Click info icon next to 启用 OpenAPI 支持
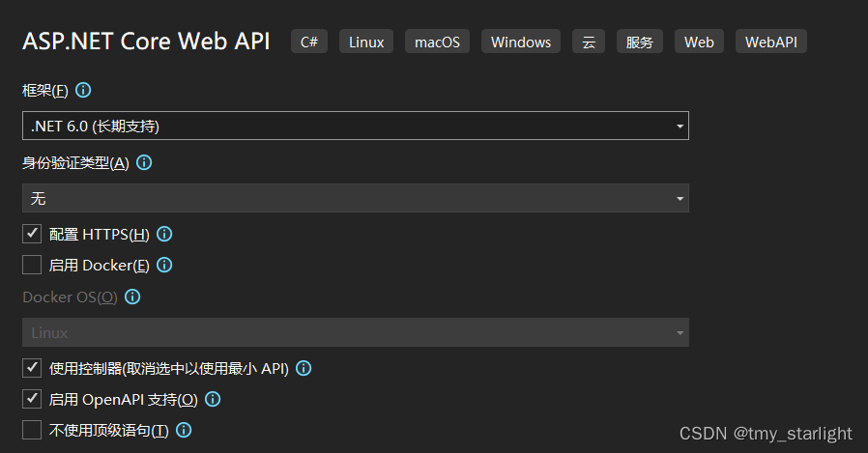This screenshot has width=868, height=453. (x=213, y=399)
